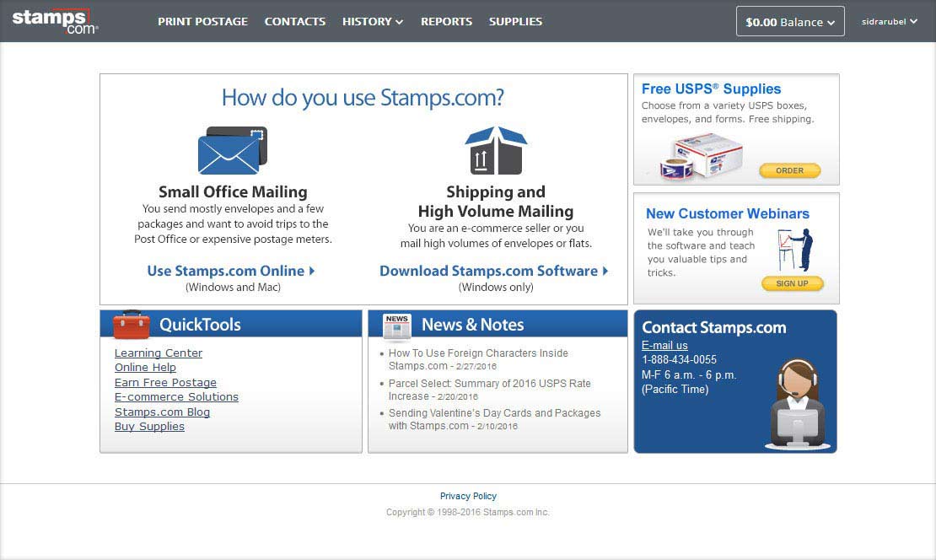Click the How do you use Stamps.com heading
The height and width of the screenshot is (560, 936).
tap(363, 98)
